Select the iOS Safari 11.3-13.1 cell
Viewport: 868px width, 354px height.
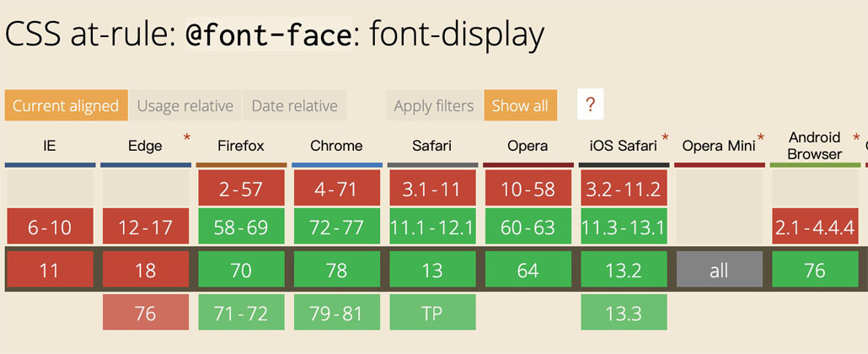coord(624,226)
